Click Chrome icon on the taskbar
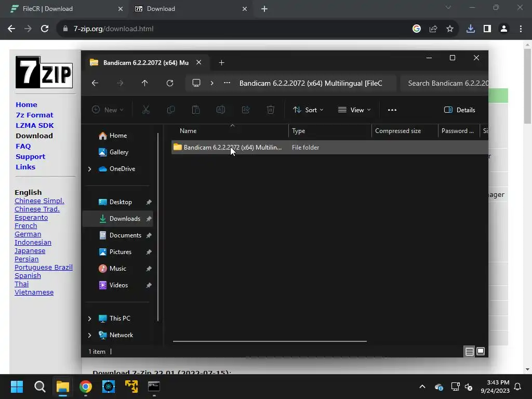Viewport: 532px width, 399px height. (x=86, y=387)
